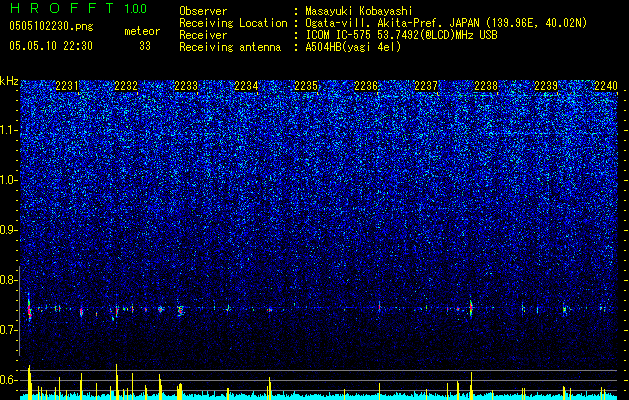
Task: Click the meteor label
Action: point(142,31)
